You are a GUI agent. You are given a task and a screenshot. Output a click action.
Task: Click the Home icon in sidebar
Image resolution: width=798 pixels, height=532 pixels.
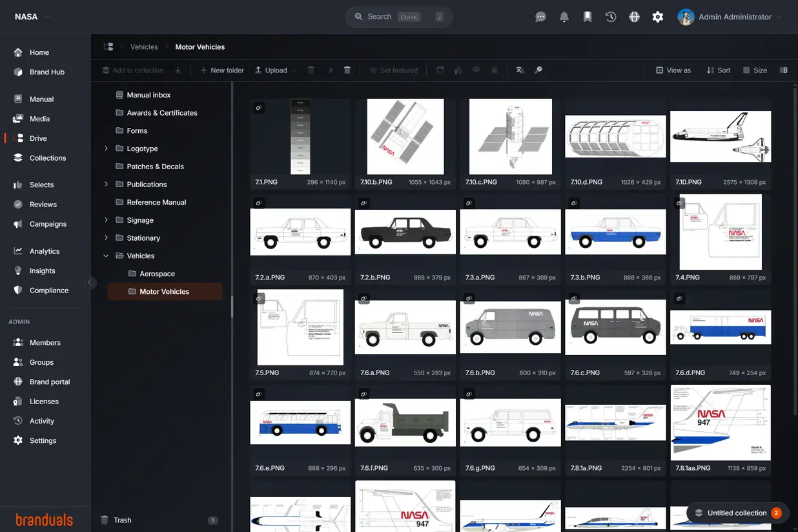point(18,52)
